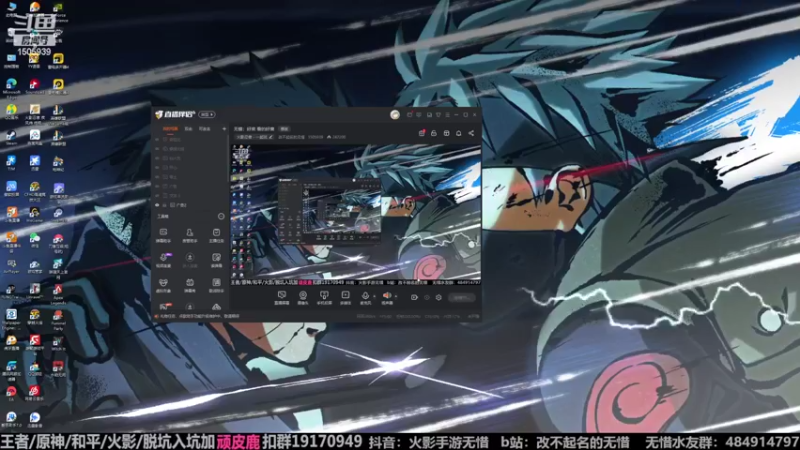The image size is (800, 450).
Task: Toggle the eye icon on the third source row
Action: coord(157,158)
